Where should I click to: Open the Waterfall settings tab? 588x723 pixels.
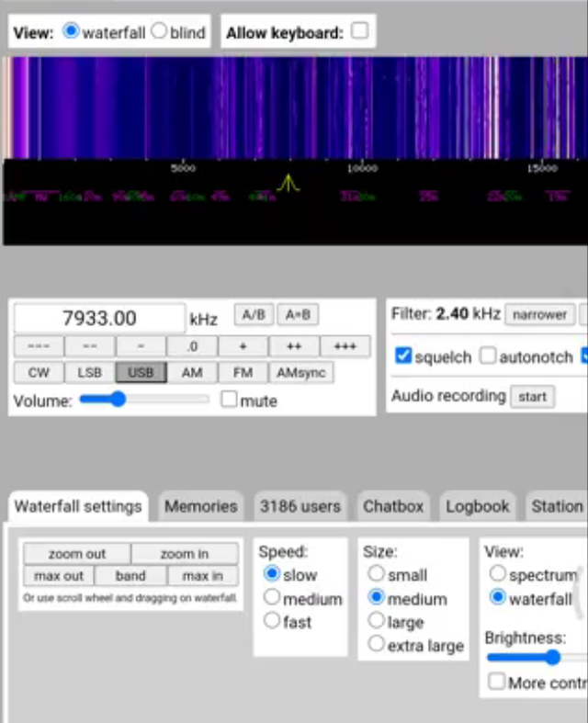click(x=78, y=506)
